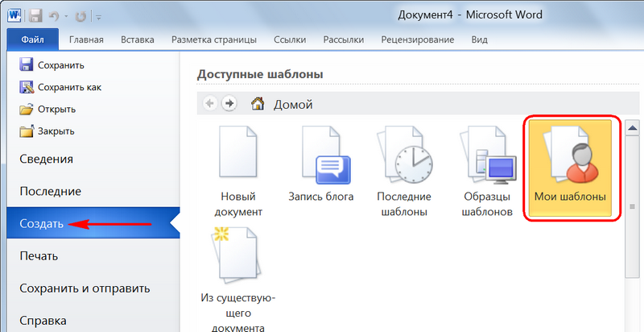This screenshot has height=332, width=644.
Task: Click the Save icon in quick access toolbar
Action: pos(36,15)
